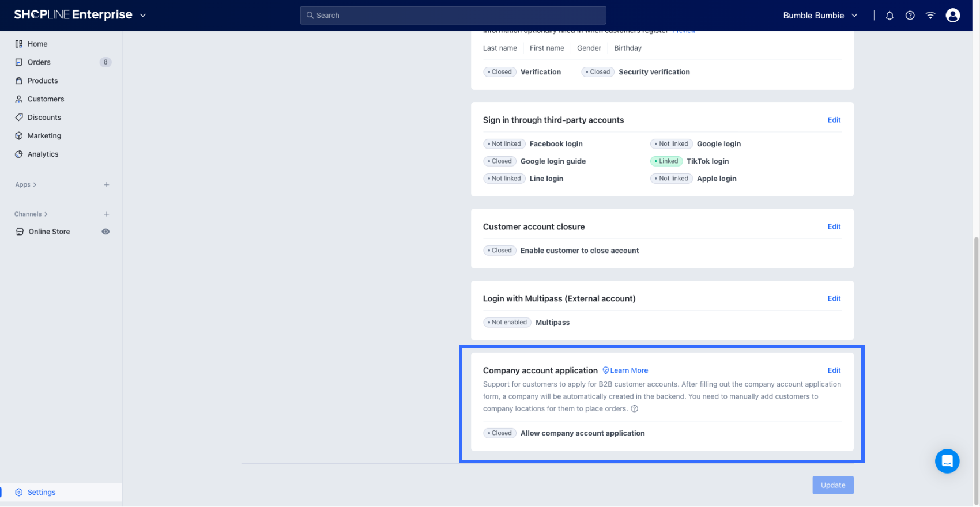Open the Learn More link

[x=628, y=370]
